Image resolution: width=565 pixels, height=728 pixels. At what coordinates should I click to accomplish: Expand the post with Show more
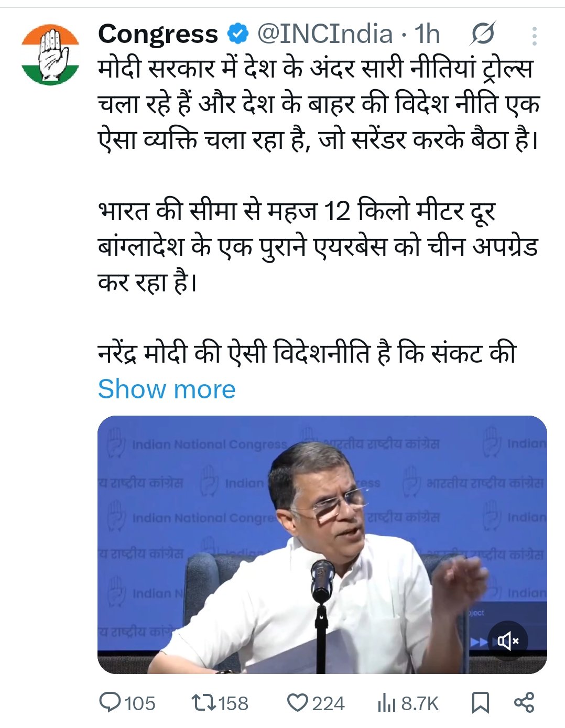coord(167,389)
